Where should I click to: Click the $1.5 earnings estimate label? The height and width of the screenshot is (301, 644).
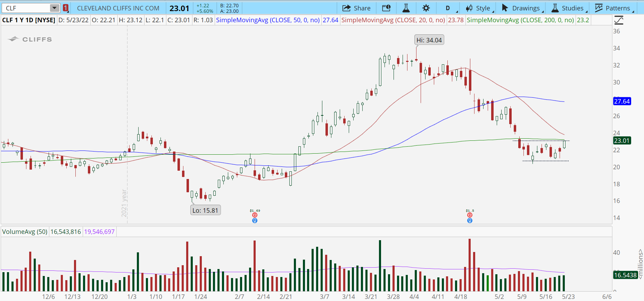coord(470,211)
